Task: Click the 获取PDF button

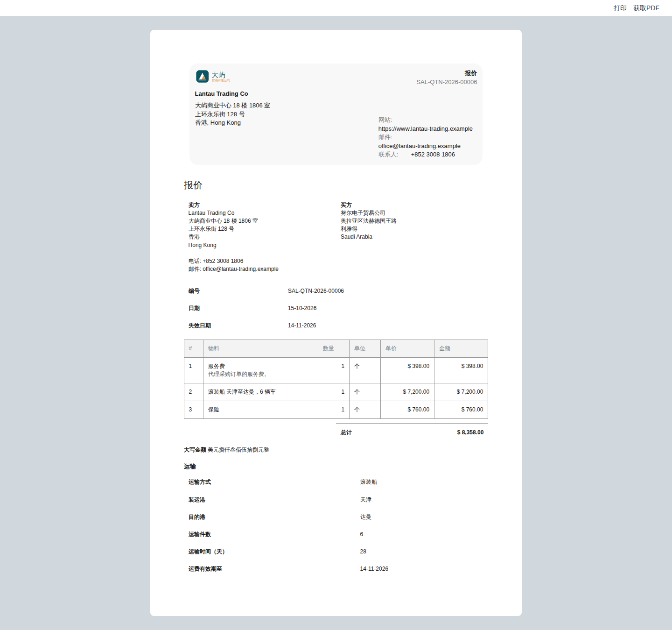Action: (646, 8)
